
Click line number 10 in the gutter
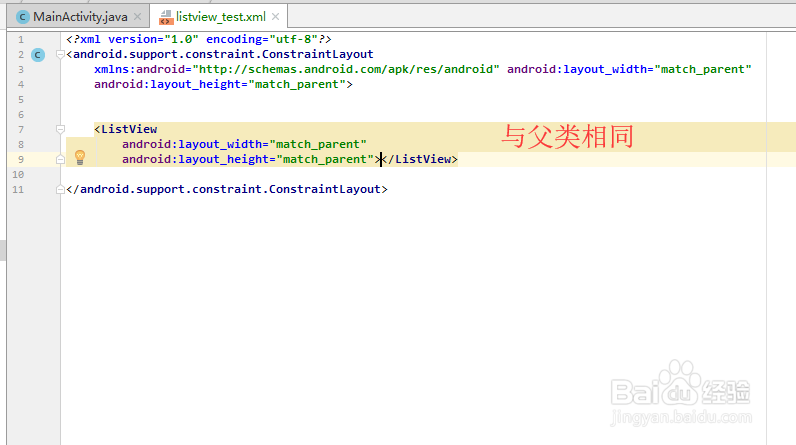[18, 175]
